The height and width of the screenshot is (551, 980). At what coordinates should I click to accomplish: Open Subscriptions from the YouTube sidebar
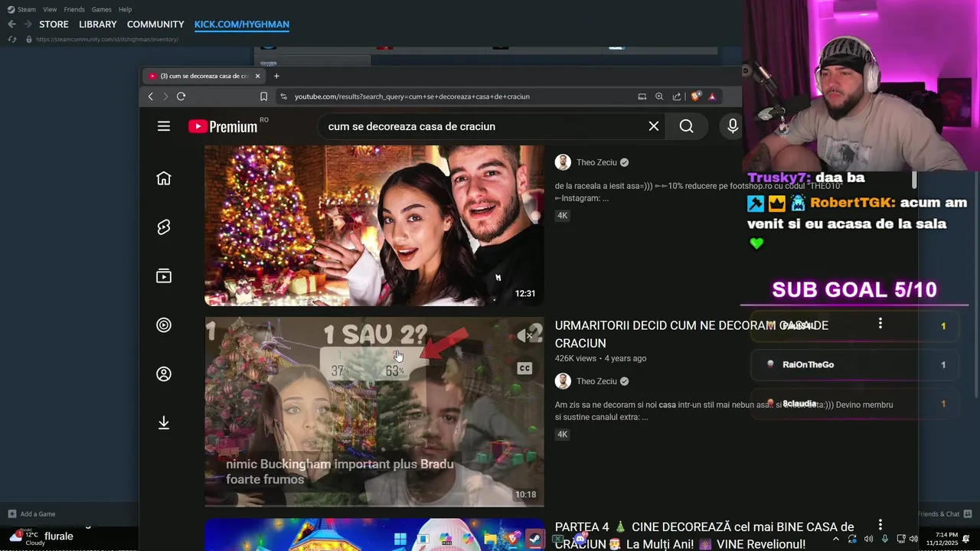click(164, 276)
